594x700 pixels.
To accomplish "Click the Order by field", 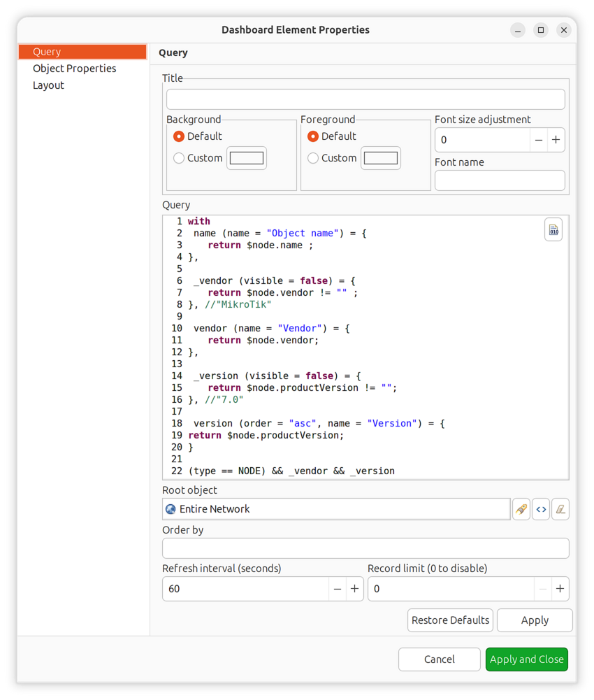I will tap(365, 548).
